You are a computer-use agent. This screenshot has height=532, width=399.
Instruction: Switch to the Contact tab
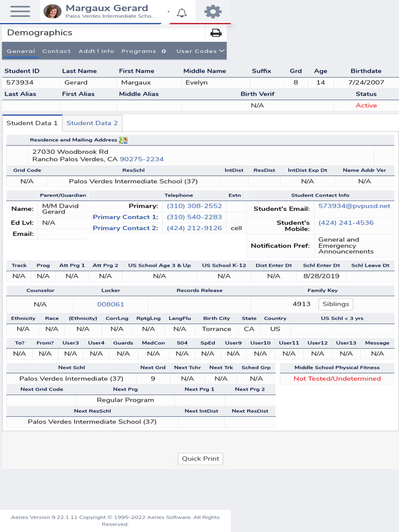pos(56,51)
